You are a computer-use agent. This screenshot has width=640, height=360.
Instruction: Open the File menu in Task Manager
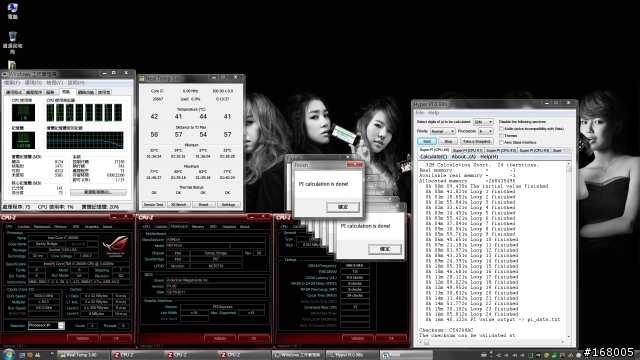coord(12,83)
